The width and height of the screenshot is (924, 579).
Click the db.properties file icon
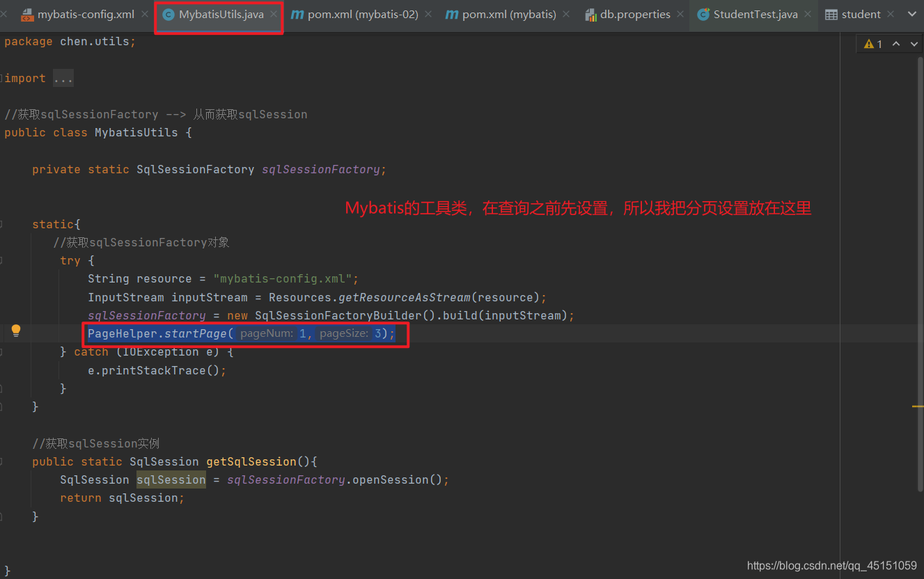click(590, 15)
